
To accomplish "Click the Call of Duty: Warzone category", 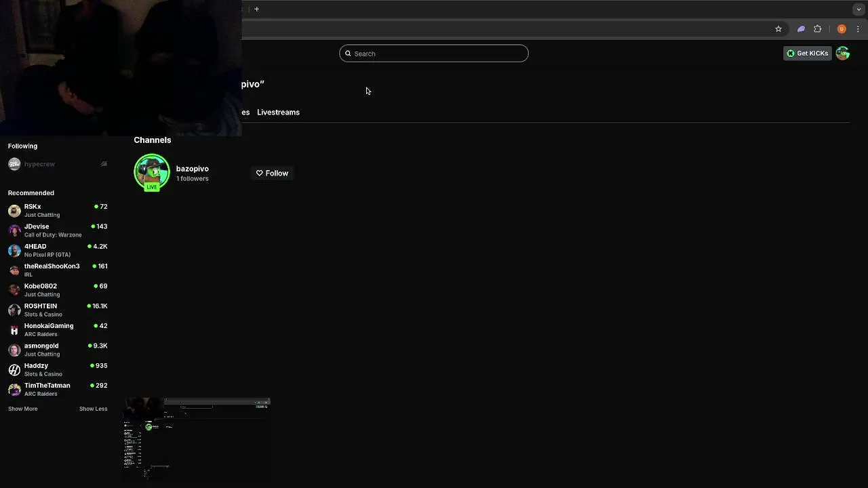I will pos(53,235).
